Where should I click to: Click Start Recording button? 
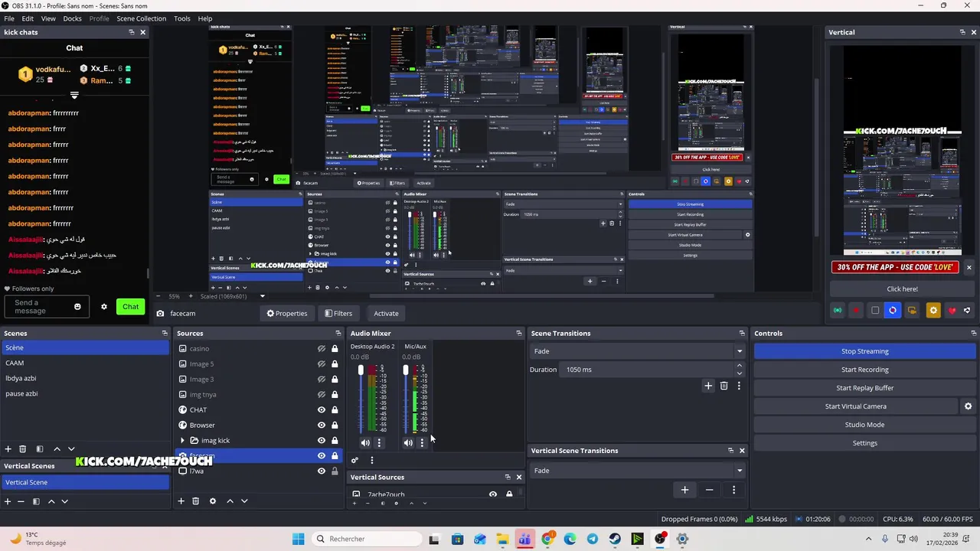click(865, 370)
